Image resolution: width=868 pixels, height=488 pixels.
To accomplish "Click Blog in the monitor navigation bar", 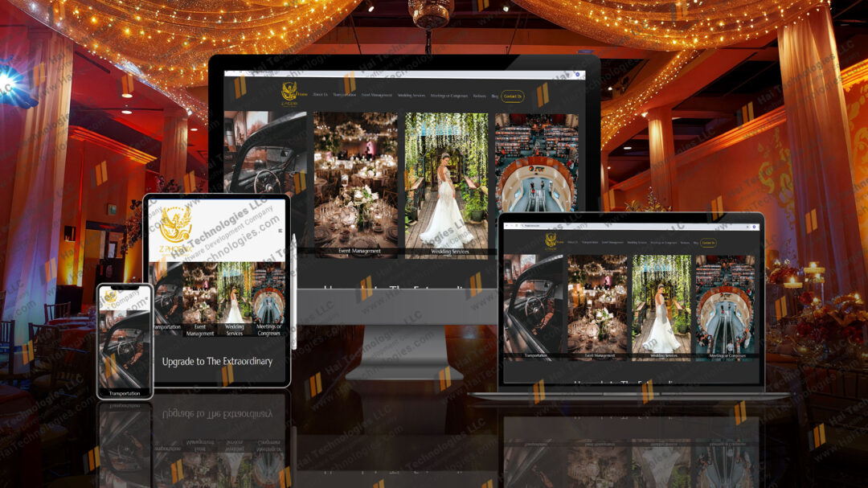I will point(495,95).
